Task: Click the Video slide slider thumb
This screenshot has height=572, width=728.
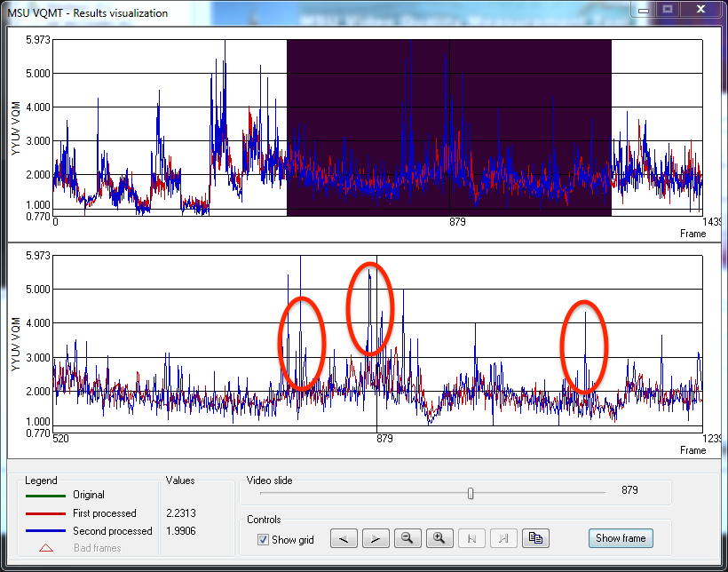Action: click(471, 494)
